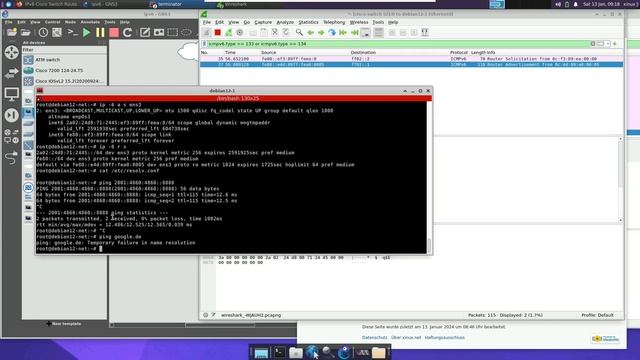Start all GNS3 nodes with green play

[x=87, y=32]
